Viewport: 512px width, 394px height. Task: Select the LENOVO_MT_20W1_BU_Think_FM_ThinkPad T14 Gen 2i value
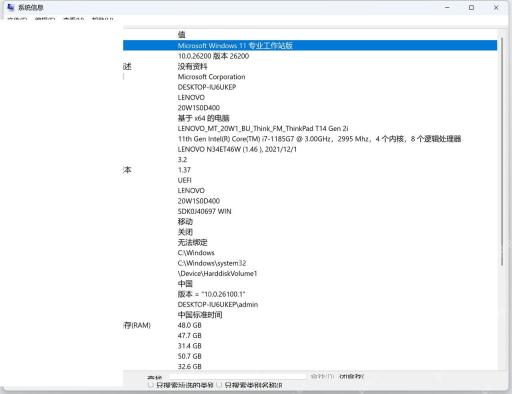coord(263,128)
